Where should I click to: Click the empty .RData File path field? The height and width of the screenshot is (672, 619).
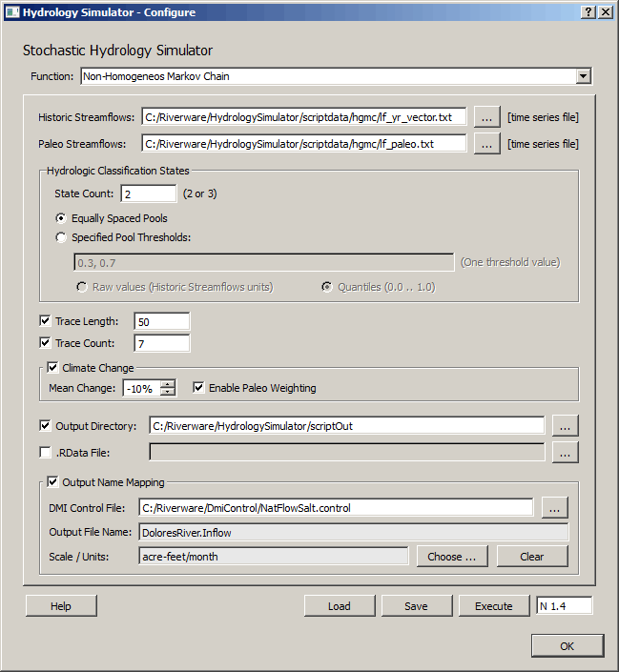coord(346,452)
